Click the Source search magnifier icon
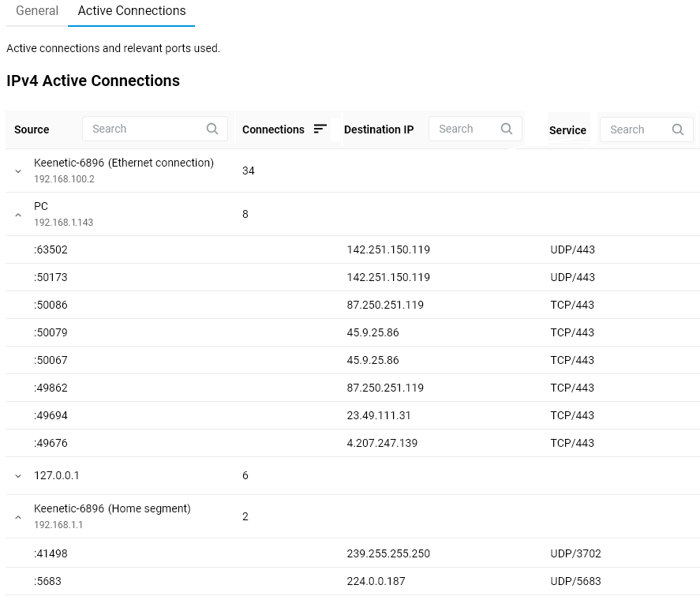This screenshot has width=700, height=600. (x=212, y=129)
